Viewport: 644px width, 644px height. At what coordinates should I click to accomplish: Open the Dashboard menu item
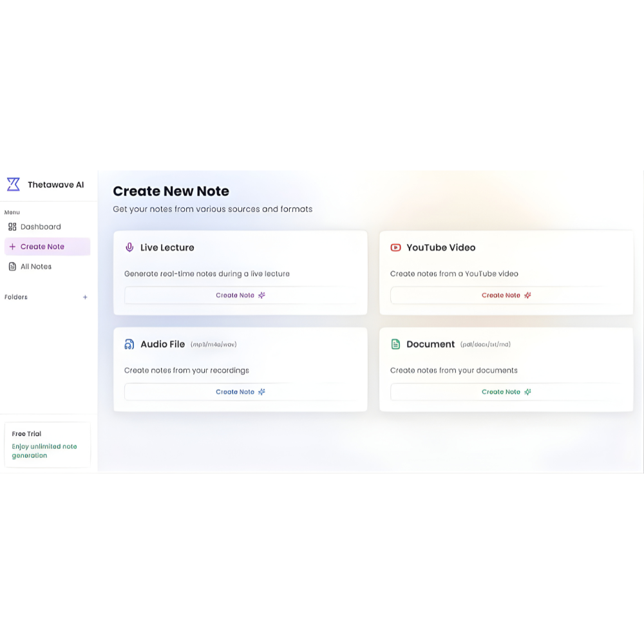41,227
